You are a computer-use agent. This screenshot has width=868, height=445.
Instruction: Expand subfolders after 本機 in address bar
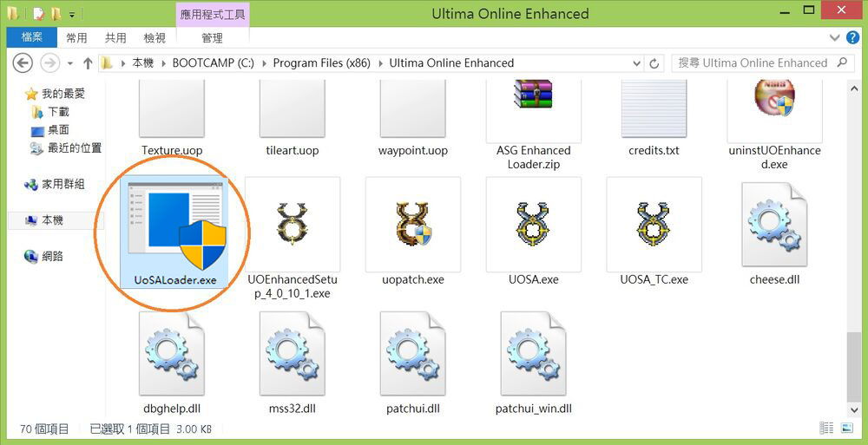[x=163, y=63]
